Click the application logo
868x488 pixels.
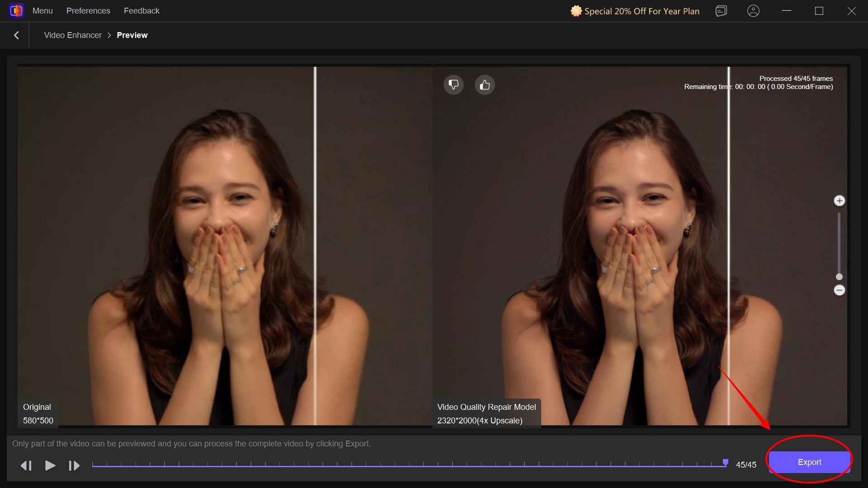click(x=16, y=10)
